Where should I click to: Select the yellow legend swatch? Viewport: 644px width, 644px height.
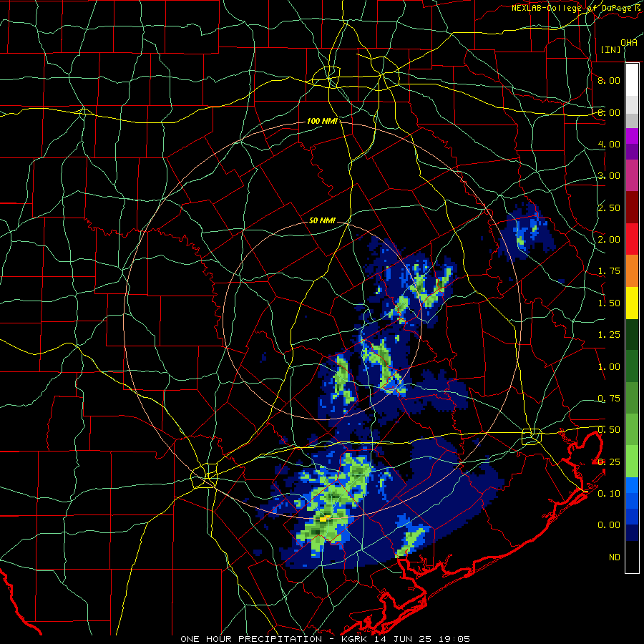click(632, 303)
